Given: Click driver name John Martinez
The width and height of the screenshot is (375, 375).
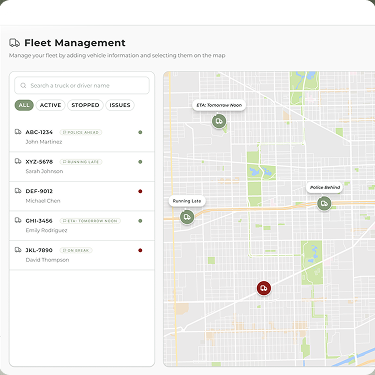Looking at the screenshot, I should coord(44,142).
